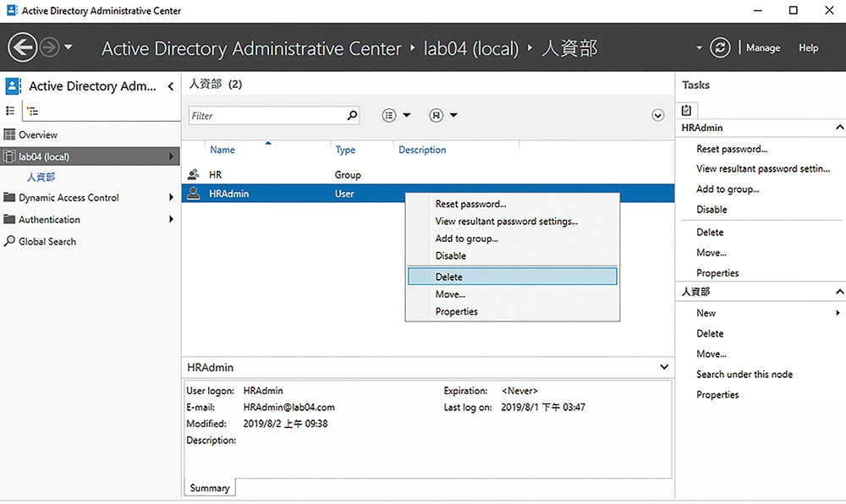Open the view options dropdown arrow
Image resolution: width=846 pixels, height=504 pixels.
point(407,115)
